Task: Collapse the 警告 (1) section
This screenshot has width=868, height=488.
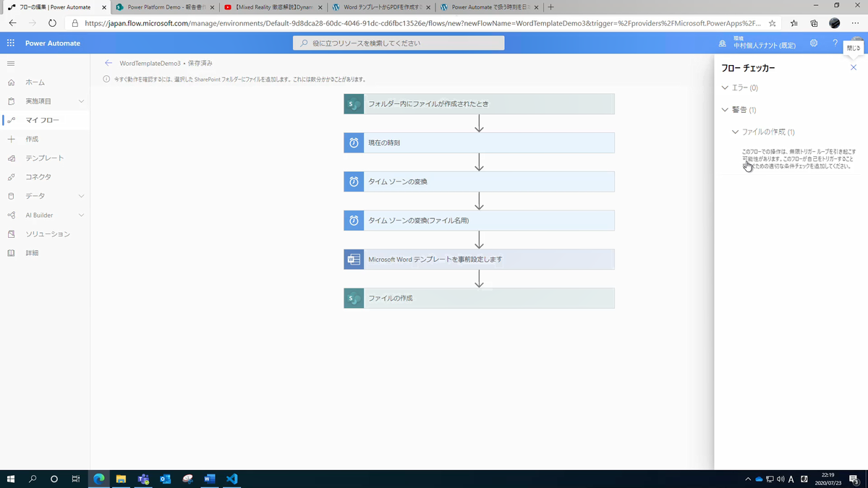Action: (726, 110)
